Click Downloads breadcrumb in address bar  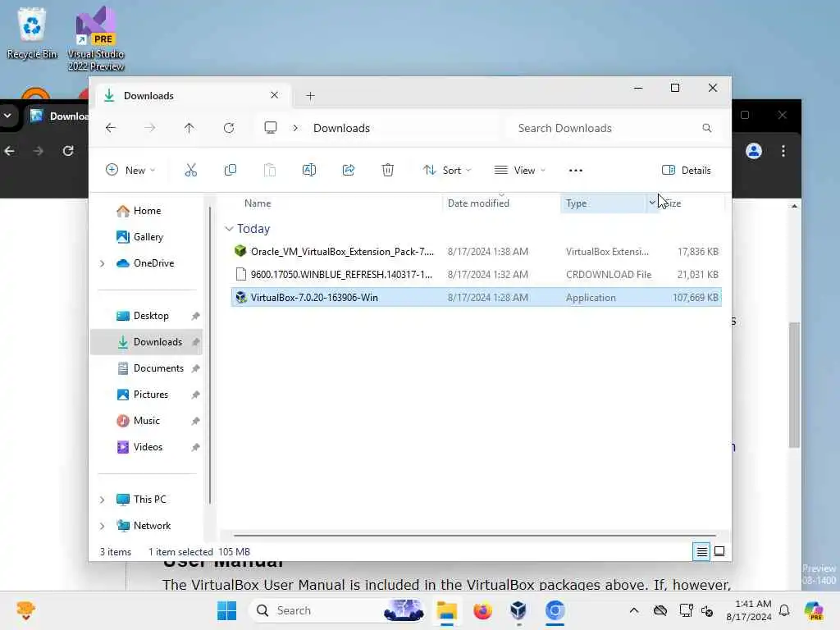coord(341,128)
